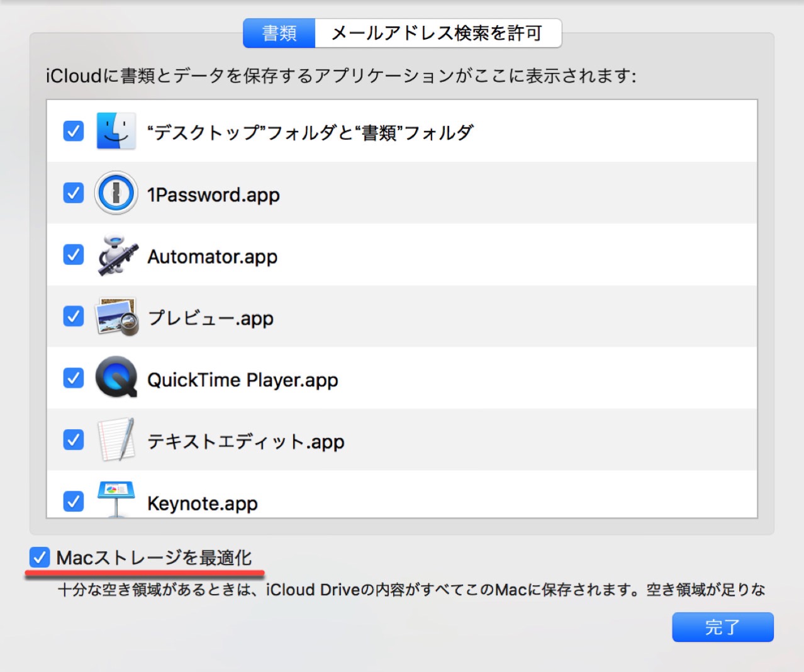Click the QuickTime Player.app label
804x672 pixels.
pyautogui.click(x=243, y=380)
